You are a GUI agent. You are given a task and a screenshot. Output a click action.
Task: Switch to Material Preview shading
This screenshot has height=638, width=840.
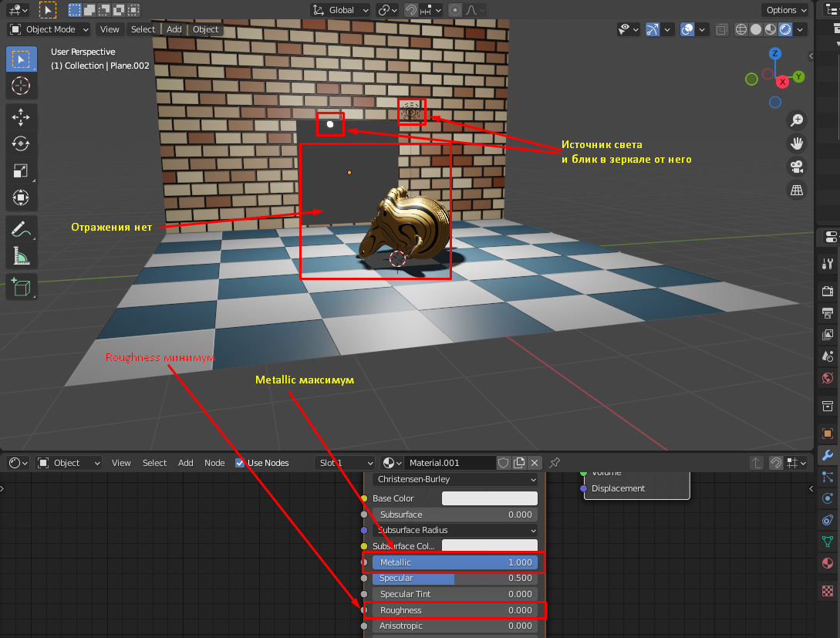coord(771,29)
